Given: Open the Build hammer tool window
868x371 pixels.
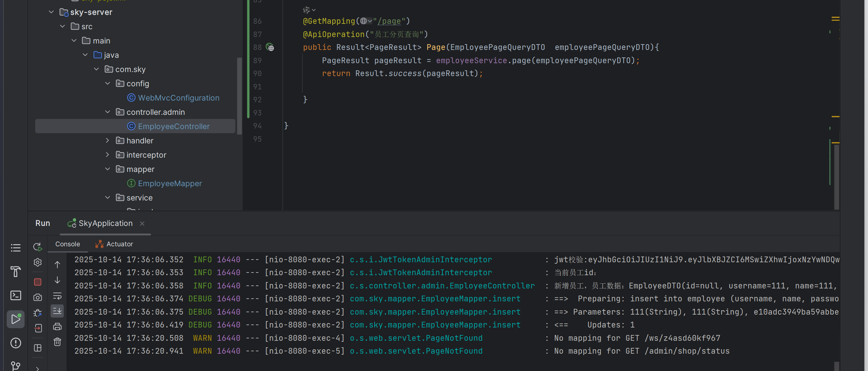Looking at the screenshot, I should (x=16, y=271).
